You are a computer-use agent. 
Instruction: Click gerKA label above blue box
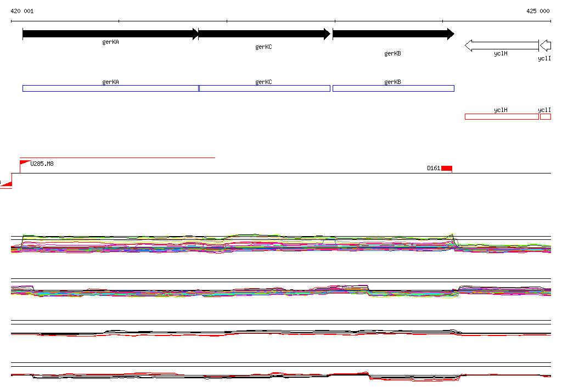tap(110, 82)
